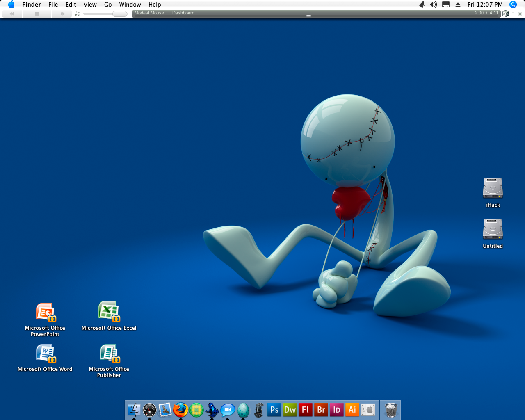Click the 2:00 / 4:11 time display

pyautogui.click(x=486, y=13)
